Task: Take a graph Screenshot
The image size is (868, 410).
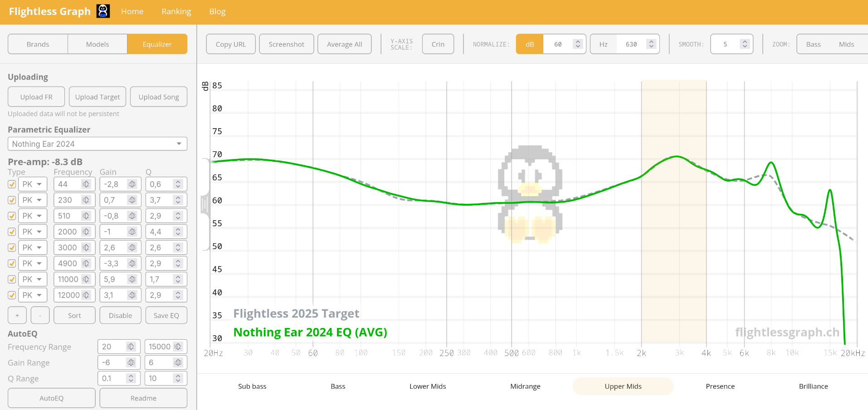Action: 286,44
